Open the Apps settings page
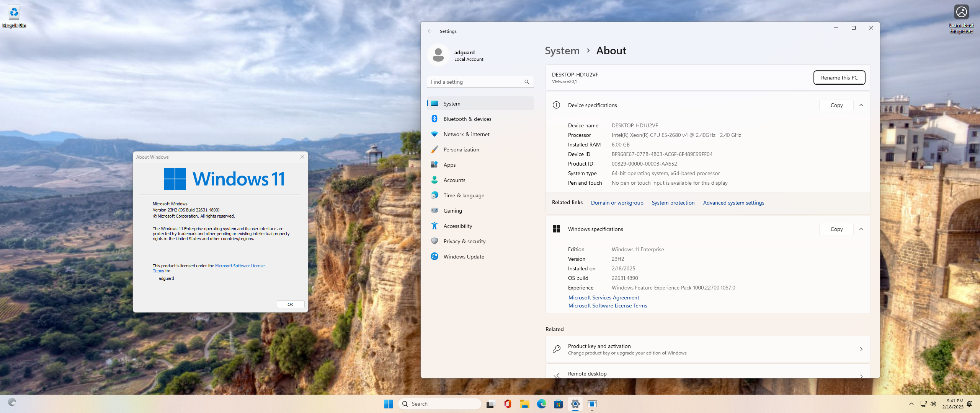 (480, 165)
